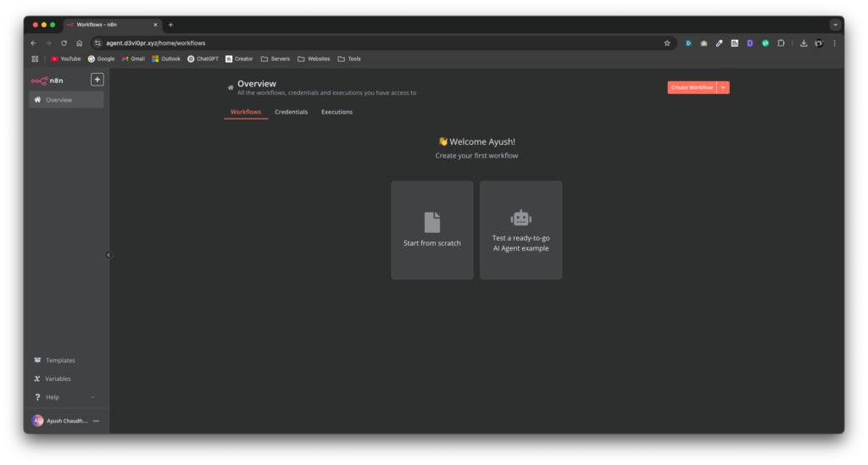Switch to the Executions tab
The width and height of the screenshot is (868, 465).
(337, 113)
